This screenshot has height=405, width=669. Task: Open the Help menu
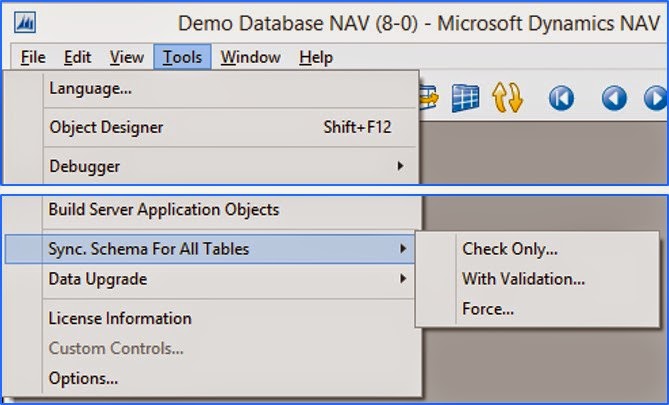click(316, 57)
